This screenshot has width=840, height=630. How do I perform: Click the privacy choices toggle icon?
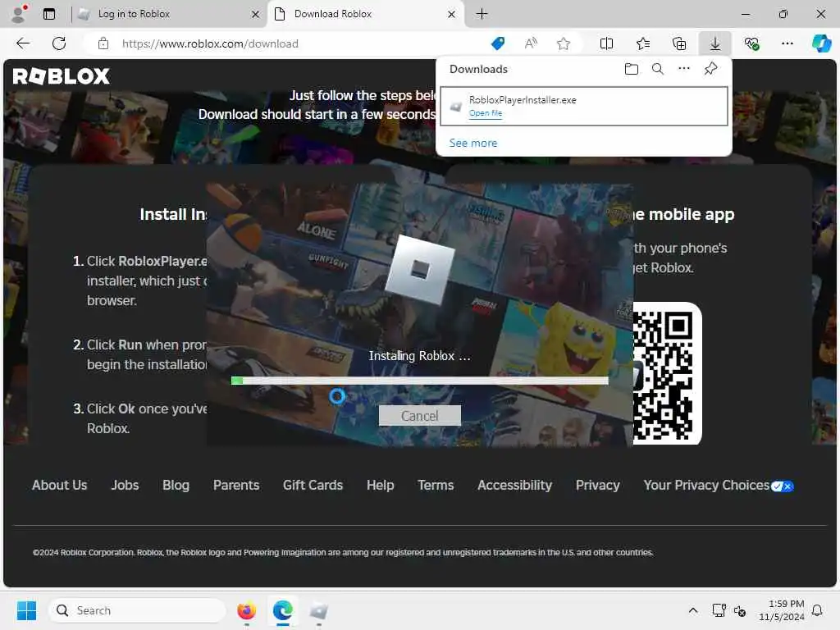pyautogui.click(x=782, y=486)
